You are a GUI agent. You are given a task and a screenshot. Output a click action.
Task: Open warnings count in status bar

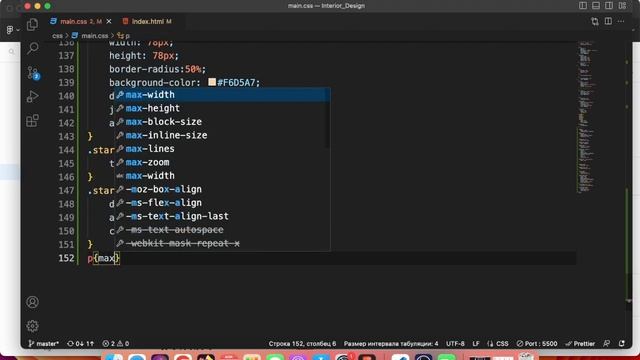pos(124,344)
